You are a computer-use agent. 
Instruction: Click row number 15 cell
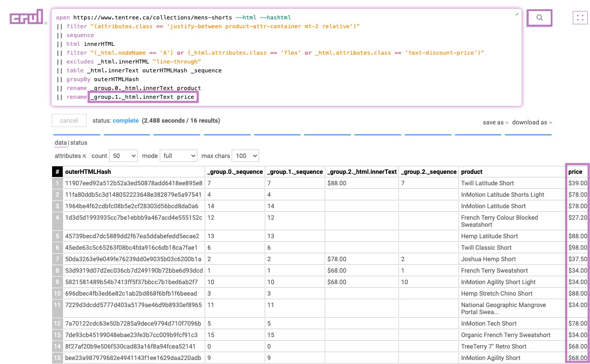57,358
